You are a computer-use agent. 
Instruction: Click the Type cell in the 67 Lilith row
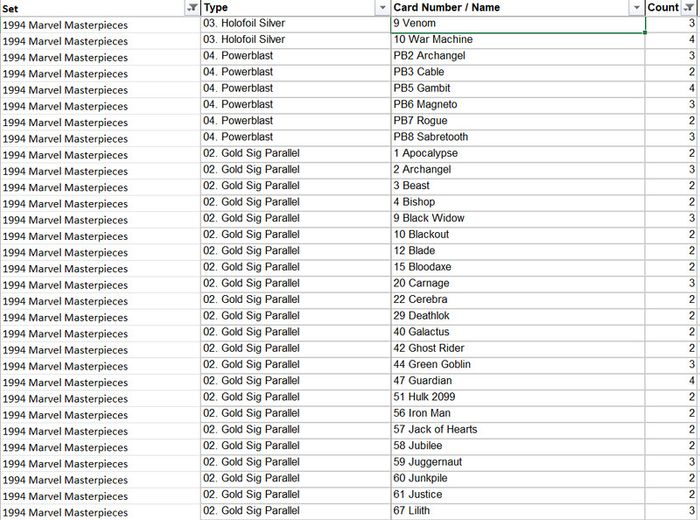coord(296,512)
